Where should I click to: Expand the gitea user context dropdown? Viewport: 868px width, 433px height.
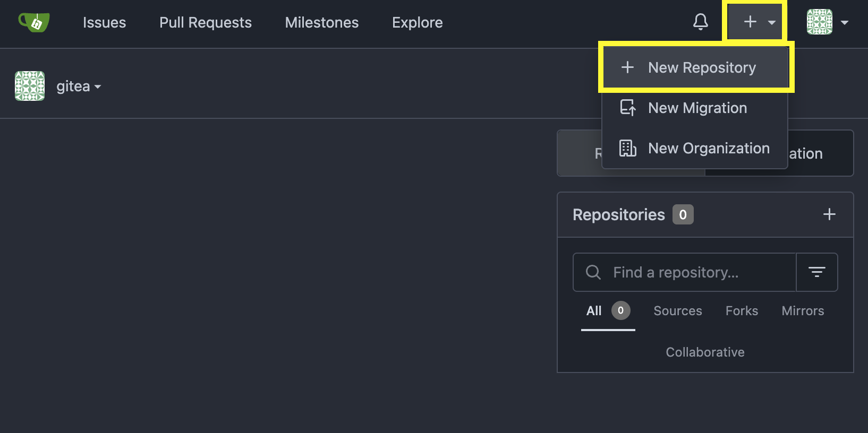[98, 88]
